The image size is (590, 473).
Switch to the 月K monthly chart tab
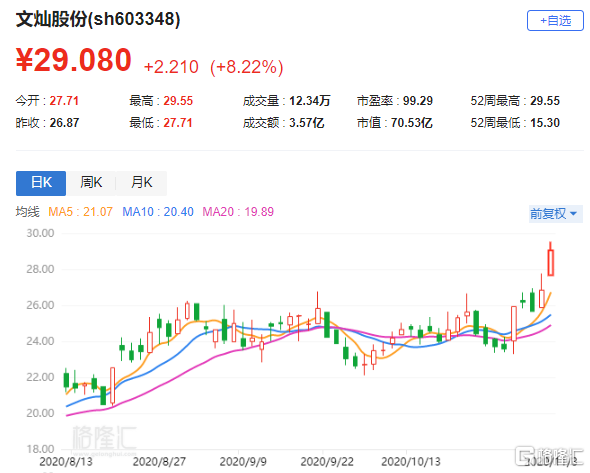[141, 183]
